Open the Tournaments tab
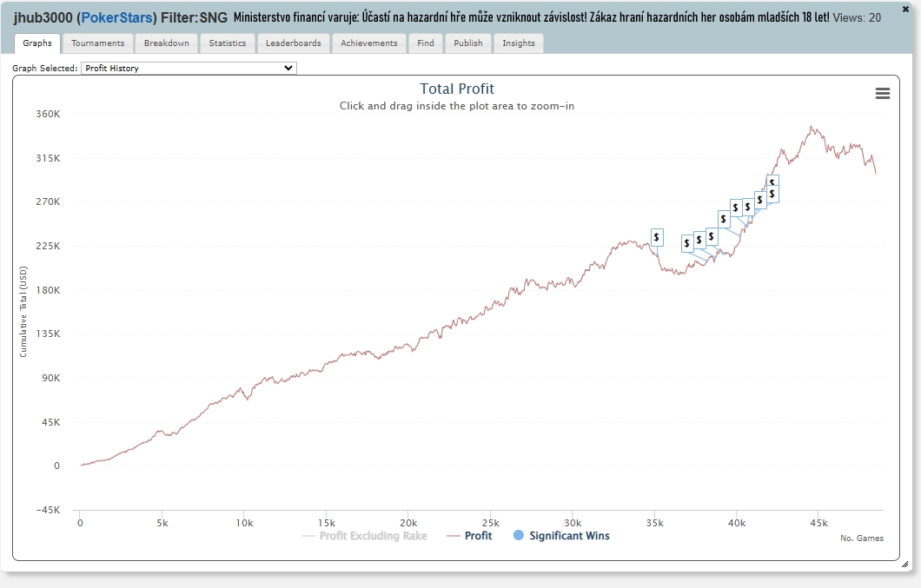This screenshot has width=921, height=588. (x=97, y=43)
